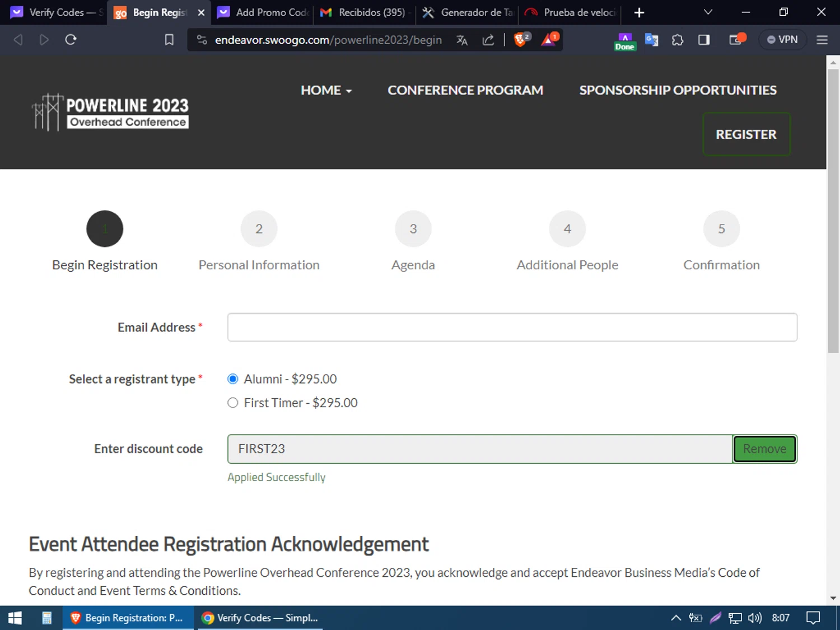This screenshot has height=630, width=840.
Task: Expand the HOME dropdown menu
Action: [326, 90]
